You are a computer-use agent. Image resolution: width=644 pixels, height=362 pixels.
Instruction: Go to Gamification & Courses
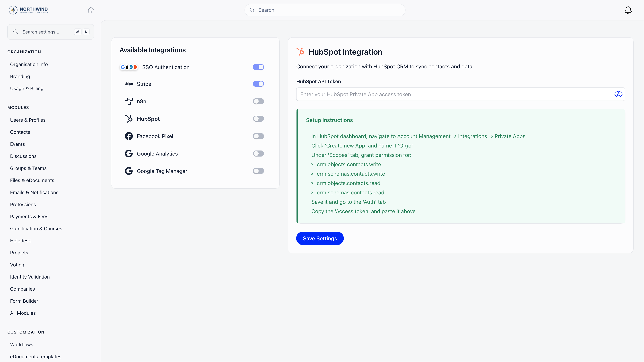[x=36, y=229]
